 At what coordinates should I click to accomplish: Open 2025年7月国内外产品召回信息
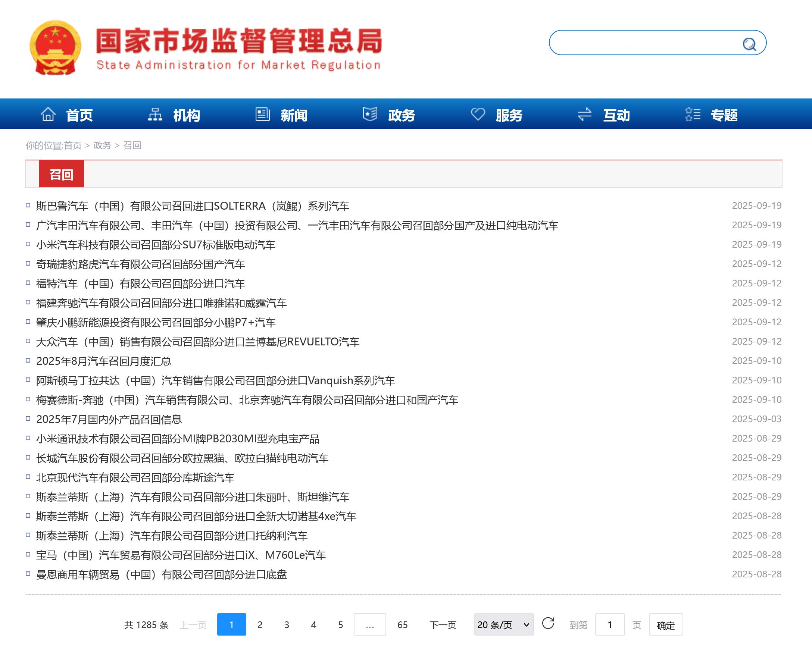109,419
